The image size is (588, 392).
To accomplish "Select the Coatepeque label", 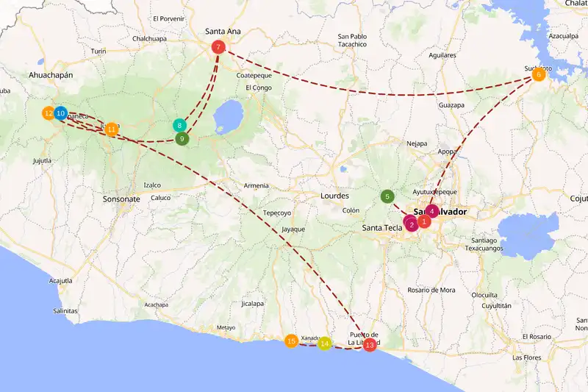I will coord(254,76).
